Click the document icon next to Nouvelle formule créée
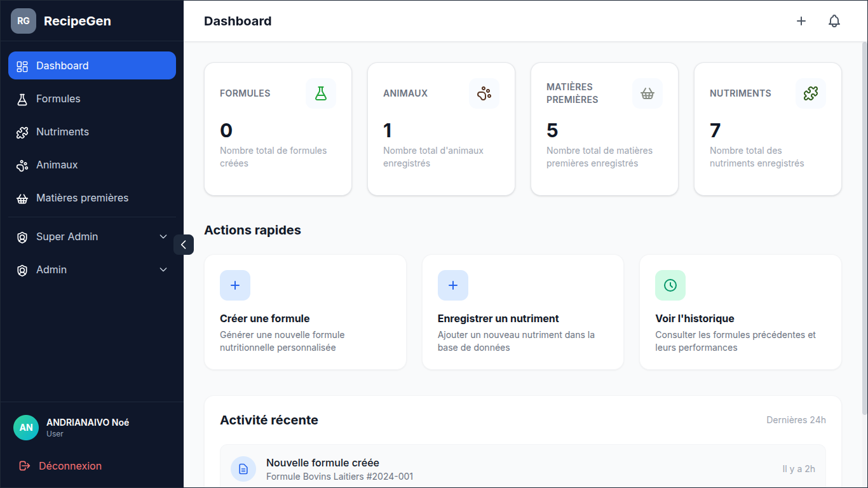The width and height of the screenshot is (868, 488). click(243, 468)
